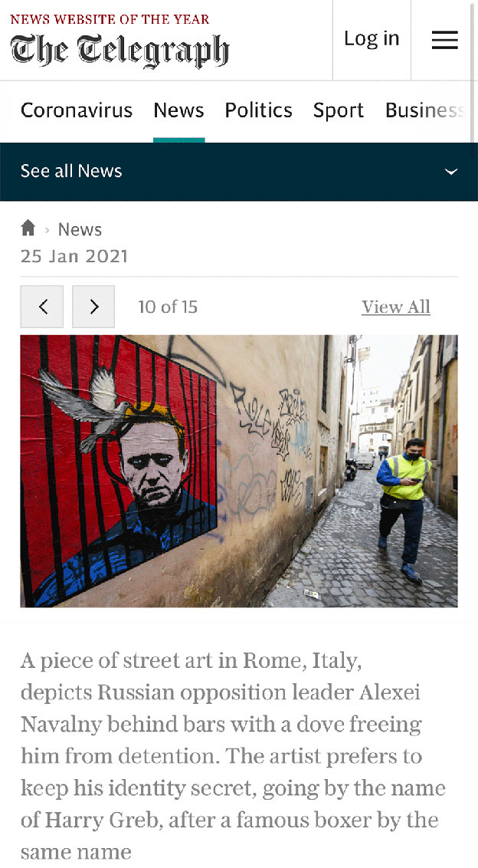Viewport: 478px width, 868px height.
Task: Open the See all News bar
Action: tap(239, 172)
